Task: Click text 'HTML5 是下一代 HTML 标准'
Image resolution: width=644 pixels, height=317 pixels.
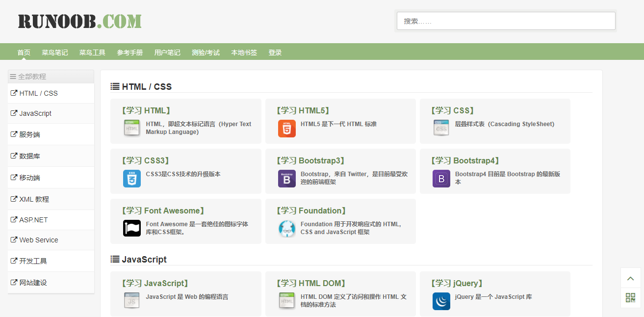Action: (x=338, y=124)
